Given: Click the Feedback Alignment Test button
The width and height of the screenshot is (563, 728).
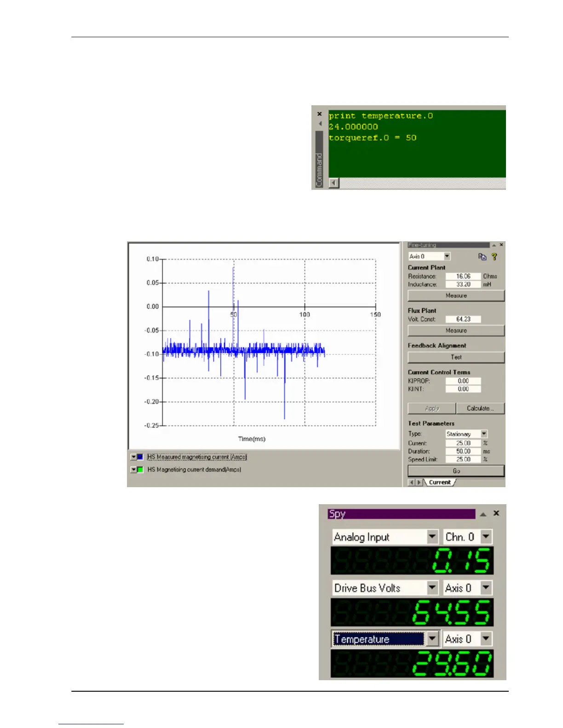Looking at the screenshot, I should tap(456, 357).
